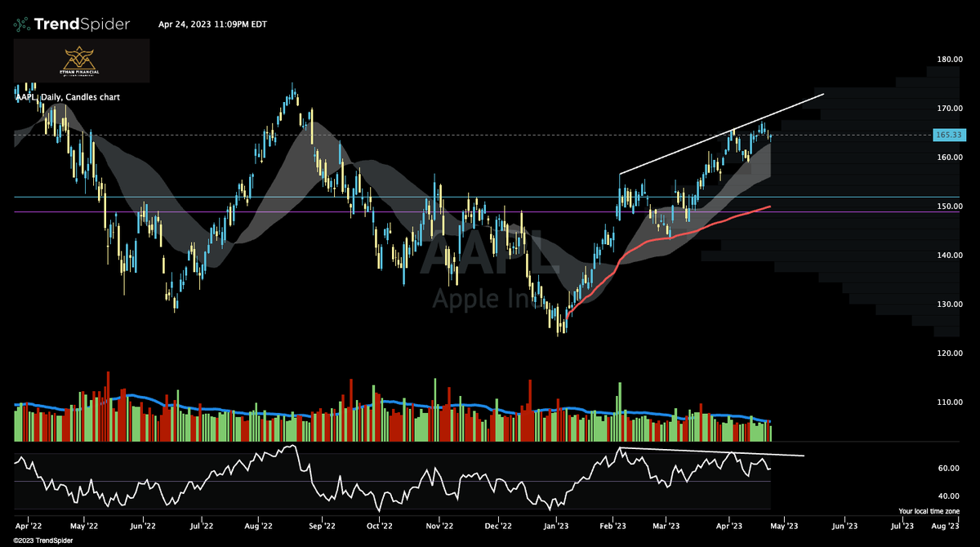
Task: Click the Ethan Financial logo banner
Action: pos(81,60)
